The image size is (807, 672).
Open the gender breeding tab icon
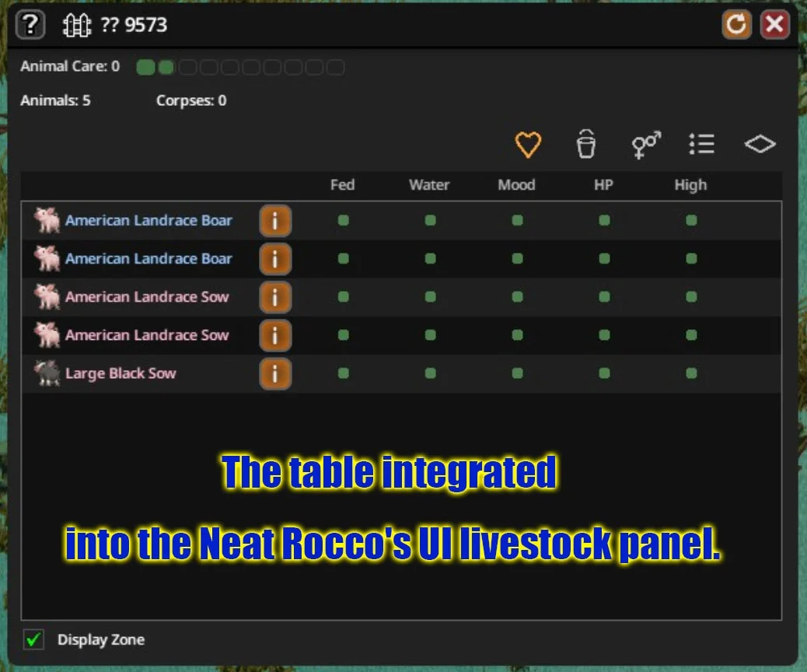tap(646, 145)
